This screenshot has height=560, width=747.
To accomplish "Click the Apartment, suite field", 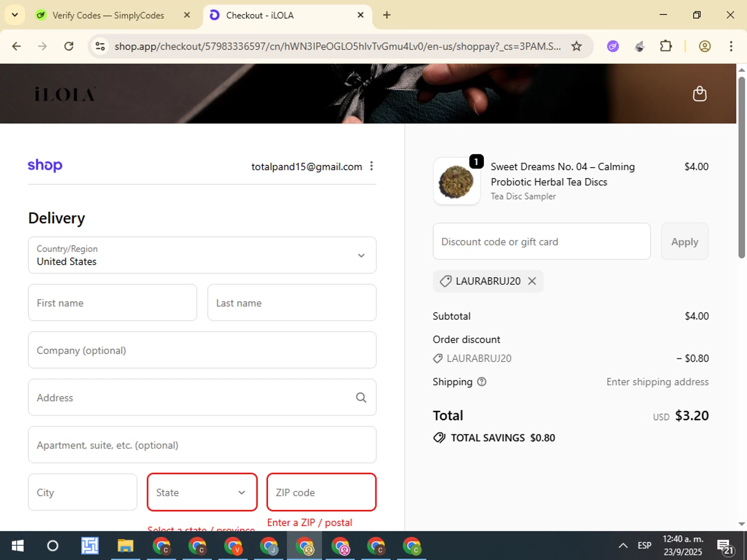I will click(202, 445).
